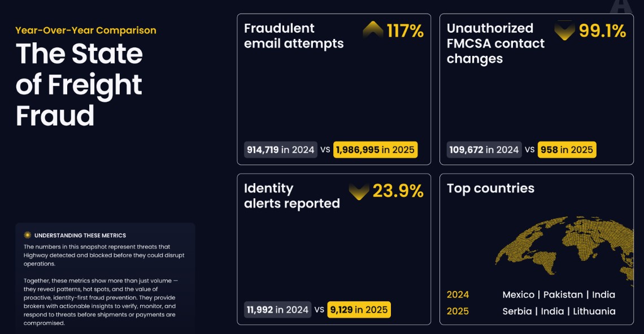This screenshot has height=334, width=644.
Task: Select the "Mexico | Pakistan | India" country list
Action: (x=559, y=294)
